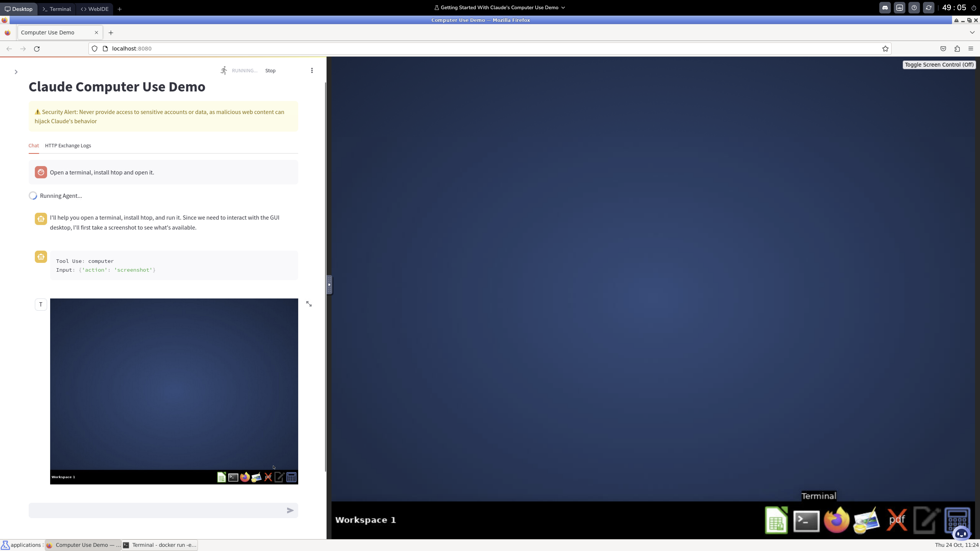
Task: Open the Terminal icon in the VNC desktop dock
Action: click(x=806, y=521)
